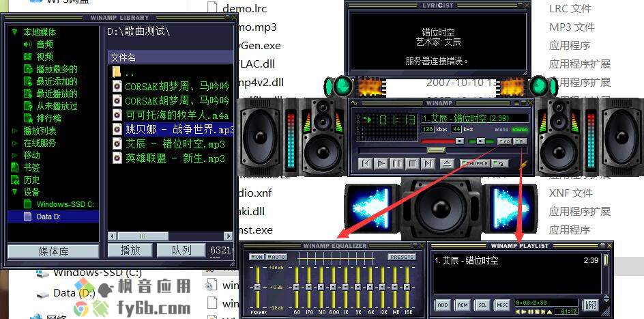Open Winamp main menu icon in title bar

click(355, 102)
